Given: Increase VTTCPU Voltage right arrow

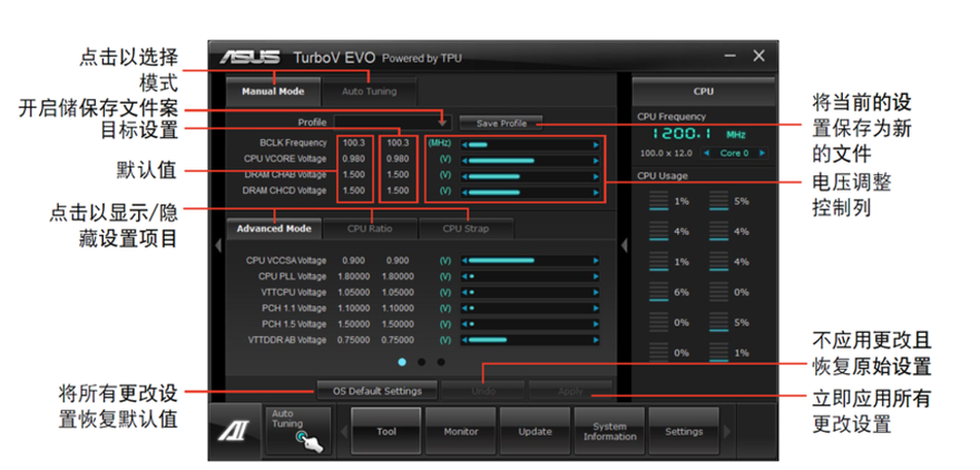Looking at the screenshot, I should pyautogui.click(x=596, y=292).
